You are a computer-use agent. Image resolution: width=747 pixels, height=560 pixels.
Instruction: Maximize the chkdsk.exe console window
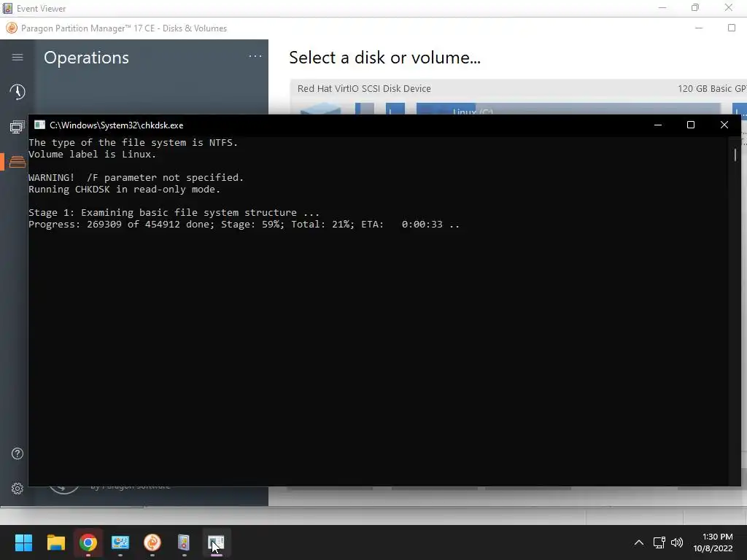pos(691,125)
